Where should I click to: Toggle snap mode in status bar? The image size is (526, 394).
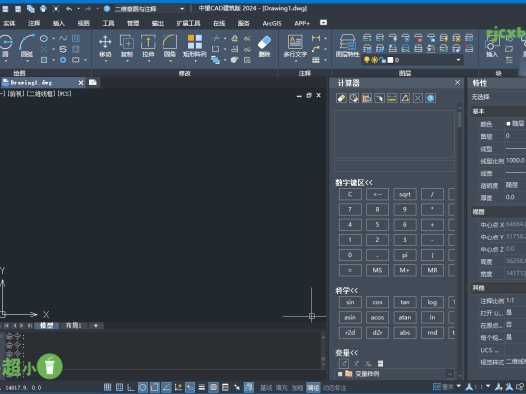tap(107, 387)
